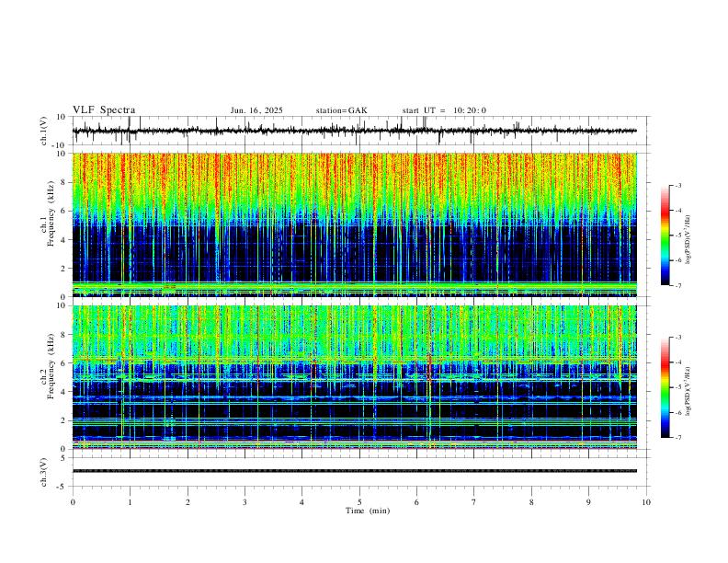Click ch.1 spectrogram's "6" kHz tick

click(63, 212)
